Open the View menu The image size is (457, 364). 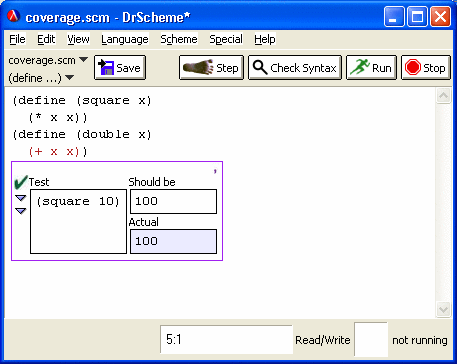(x=78, y=39)
